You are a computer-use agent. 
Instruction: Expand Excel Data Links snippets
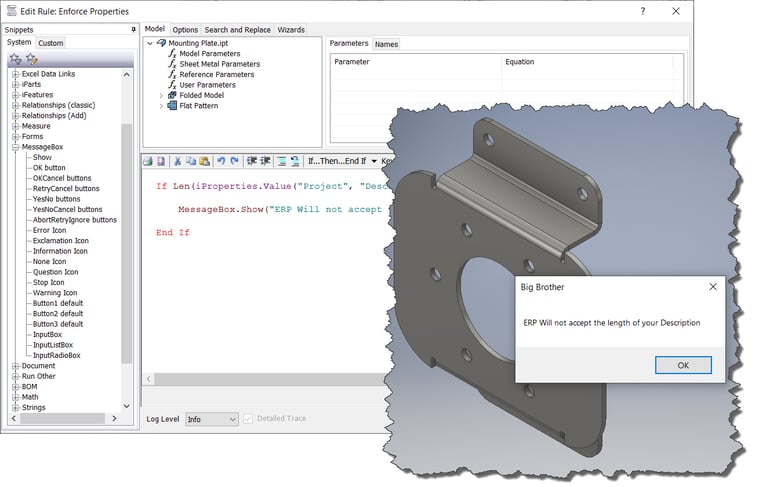click(x=15, y=74)
